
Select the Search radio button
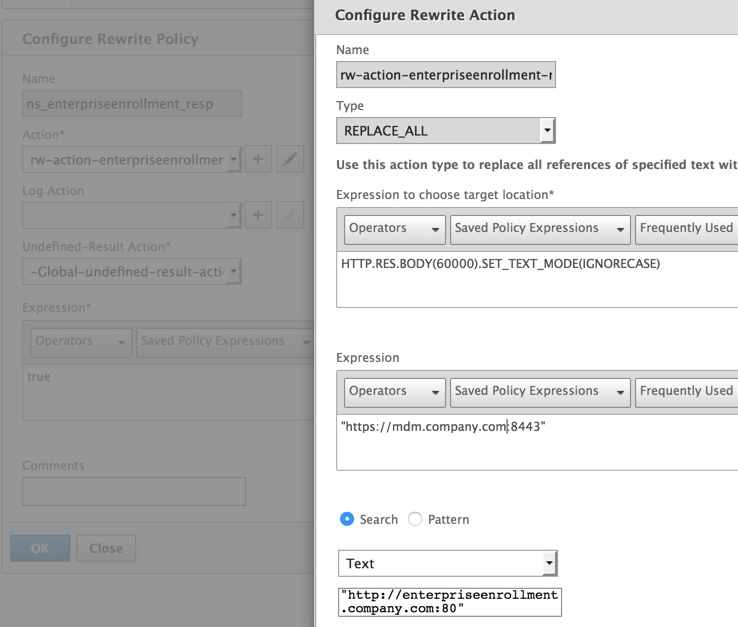coord(347,519)
